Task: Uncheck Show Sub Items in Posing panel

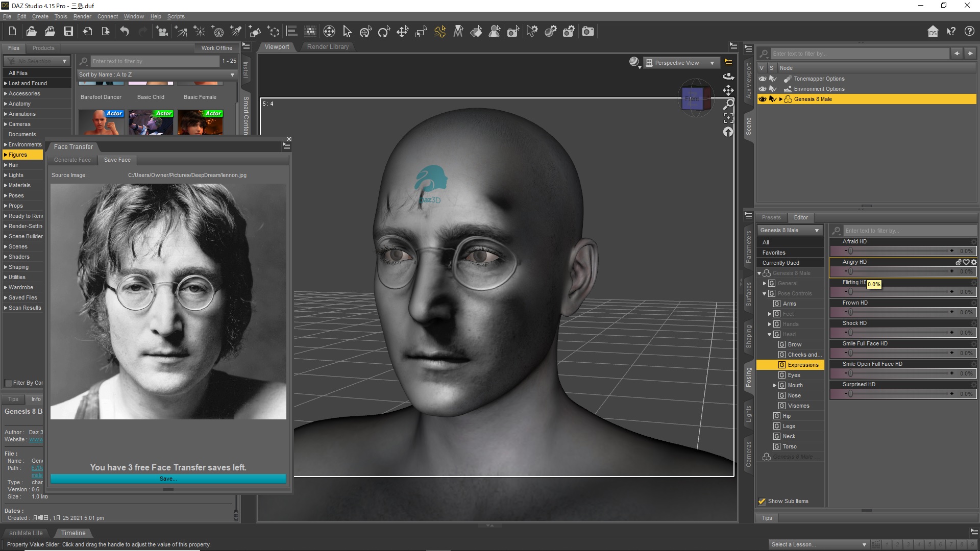Action: [762, 501]
